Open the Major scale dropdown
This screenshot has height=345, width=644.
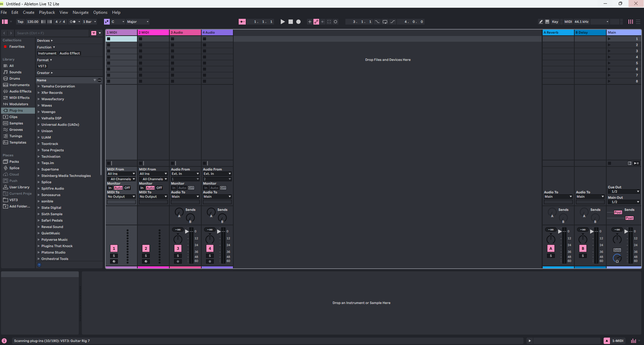tap(138, 22)
